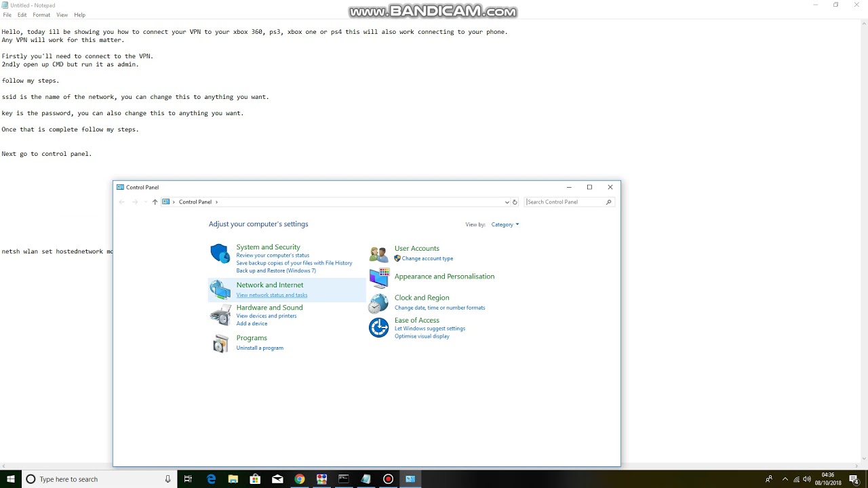Open Notepad Format menu

41,15
